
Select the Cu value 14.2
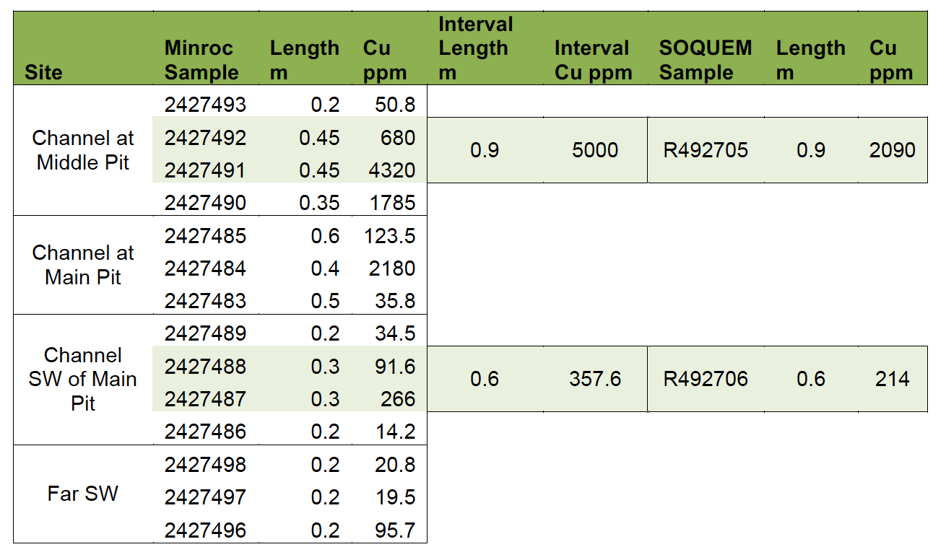pyautogui.click(x=395, y=432)
